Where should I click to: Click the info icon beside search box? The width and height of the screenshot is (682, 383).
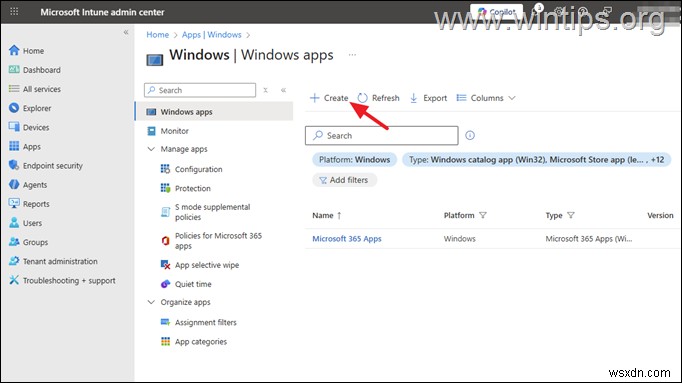coord(470,135)
